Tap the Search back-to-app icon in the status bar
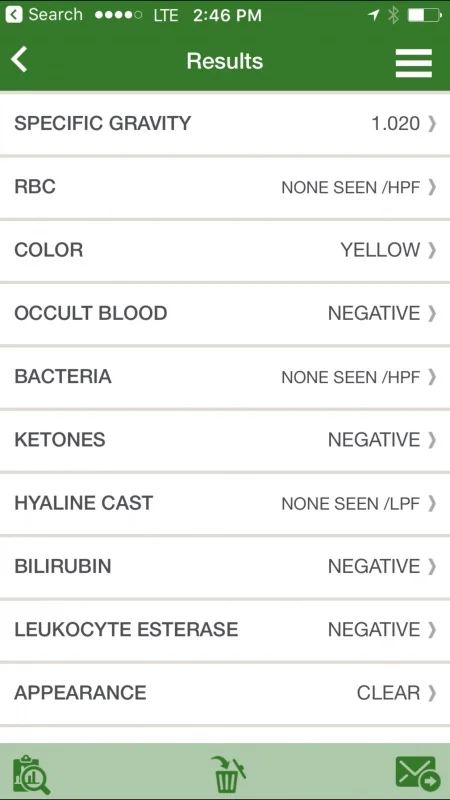450x800 pixels. [x=14, y=14]
